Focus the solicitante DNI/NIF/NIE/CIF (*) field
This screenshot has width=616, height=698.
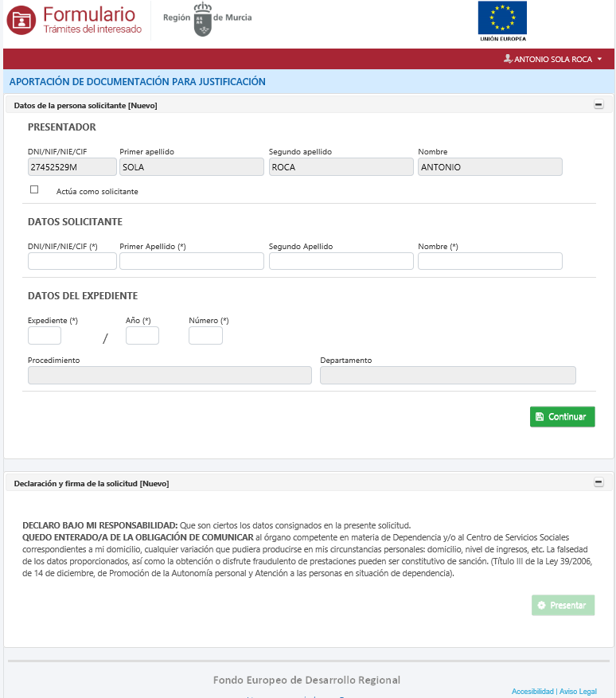(72, 261)
